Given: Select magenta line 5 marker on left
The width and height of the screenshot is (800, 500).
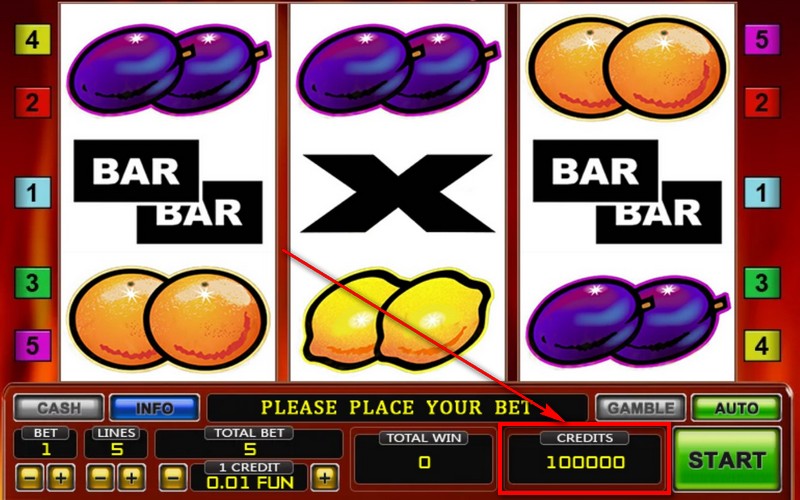Looking at the screenshot, I should coord(33,345).
